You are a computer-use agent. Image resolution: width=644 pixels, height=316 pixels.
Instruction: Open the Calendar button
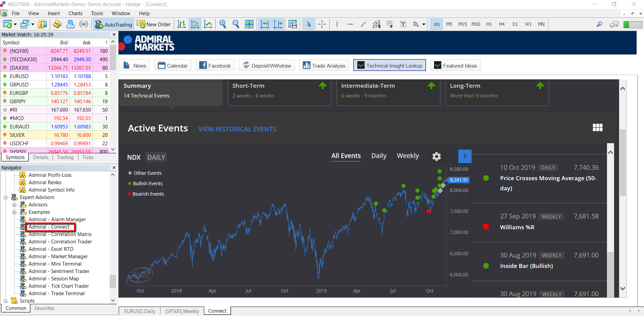[x=173, y=66]
